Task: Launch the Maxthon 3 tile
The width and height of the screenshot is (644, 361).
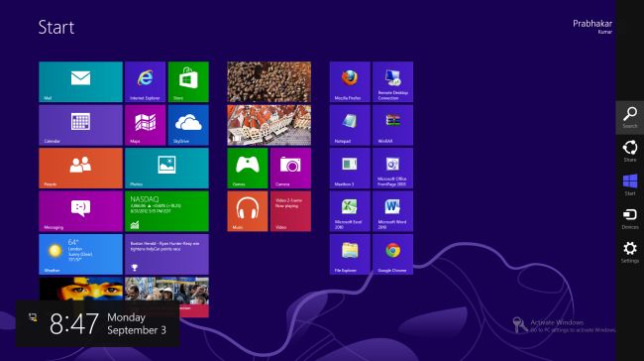Action: click(x=350, y=169)
